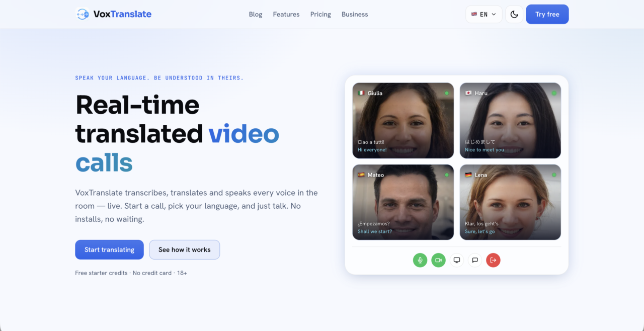The width and height of the screenshot is (644, 331).
Task: Go to Features in the navigation
Action: click(x=286, y=14)
